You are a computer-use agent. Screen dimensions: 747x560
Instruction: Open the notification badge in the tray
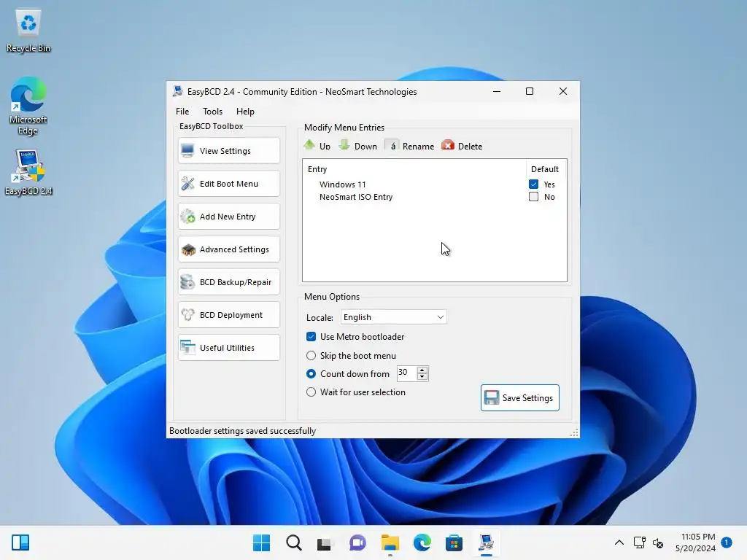click(x=727, y=542)
